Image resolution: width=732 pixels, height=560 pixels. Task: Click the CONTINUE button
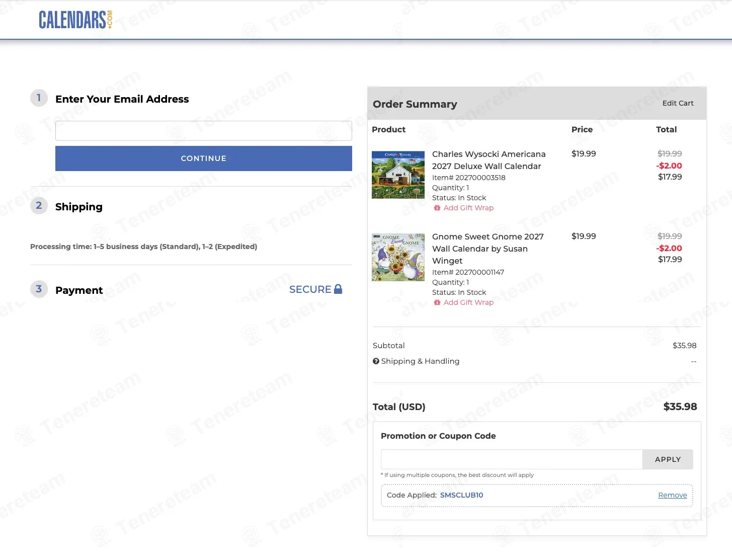point(204,158)
